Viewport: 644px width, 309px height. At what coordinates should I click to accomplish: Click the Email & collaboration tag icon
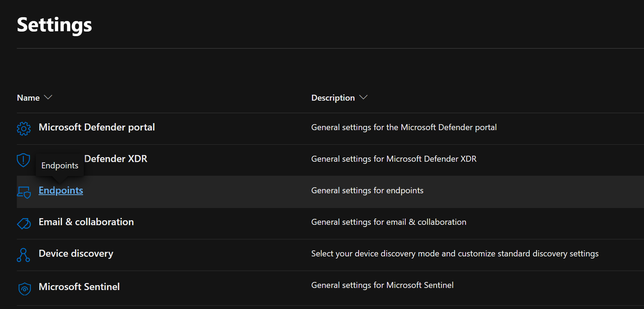pyautogui.click(x=24, y=223)
